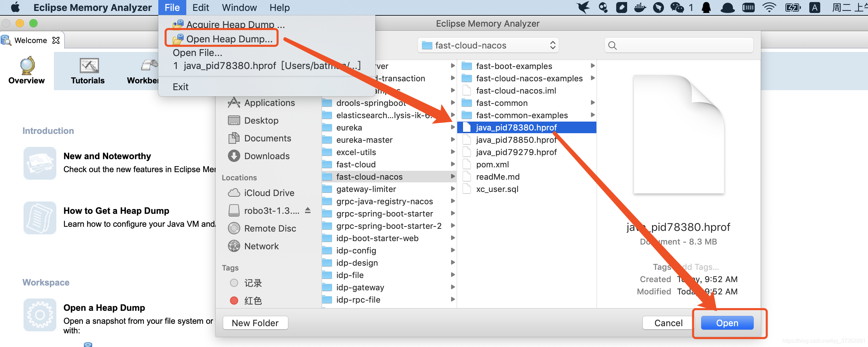This screenshot has width=868, height=347.
Task: Click the QQ penguin menu bar icon
Action: pyautogui.click(x=706, y=8)
